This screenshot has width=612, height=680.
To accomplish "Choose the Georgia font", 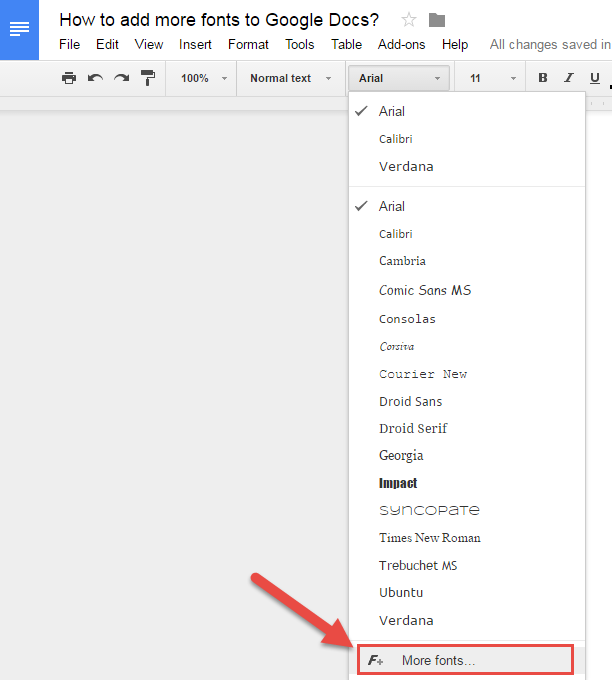I will click(467, 455).
